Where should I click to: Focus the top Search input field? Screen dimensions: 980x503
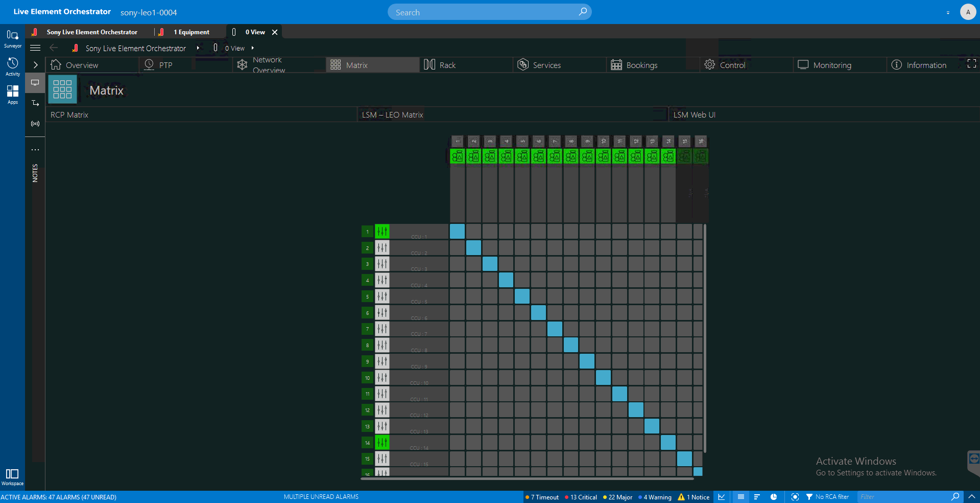coord(490,12)
